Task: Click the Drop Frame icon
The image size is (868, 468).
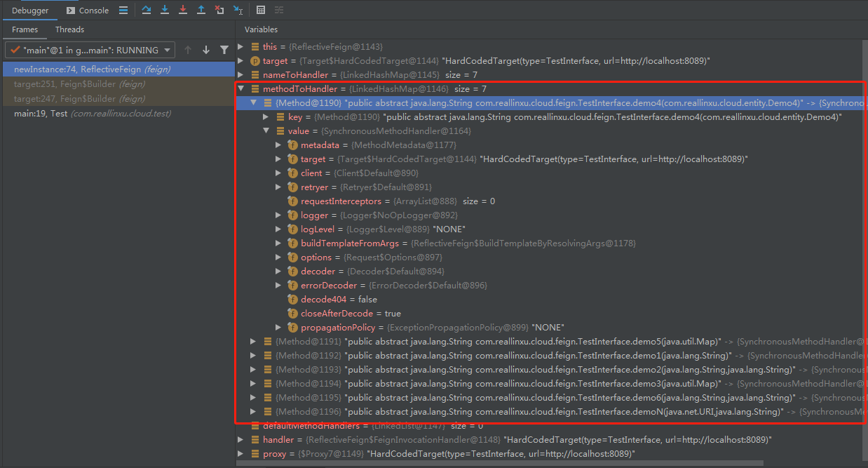Action: tap(219, 11)
